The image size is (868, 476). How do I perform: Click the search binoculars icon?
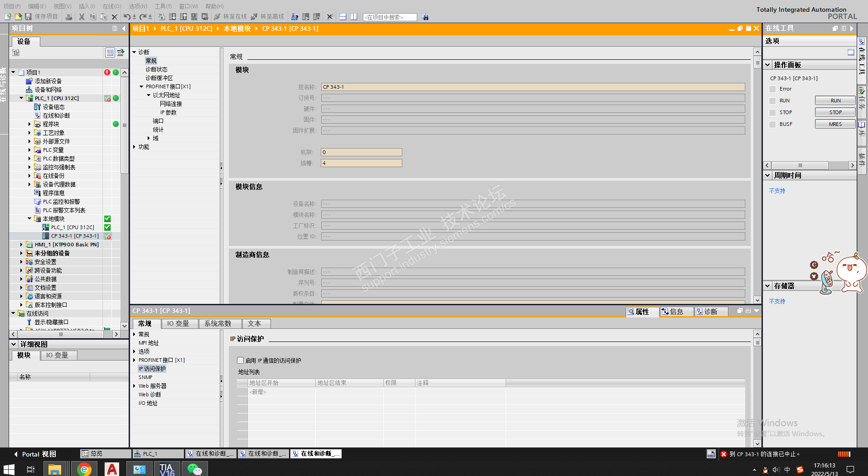click(425, 17)
